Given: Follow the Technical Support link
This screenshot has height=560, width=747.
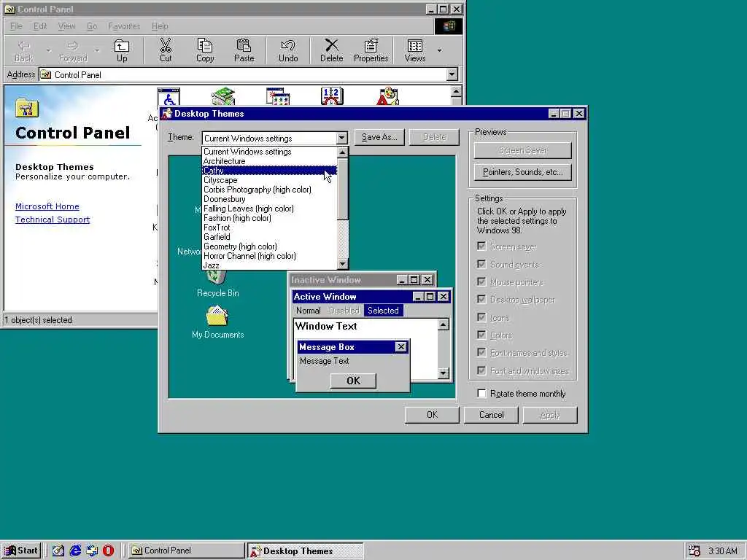Looking at the screenshot, I should [x=53, y=219].
